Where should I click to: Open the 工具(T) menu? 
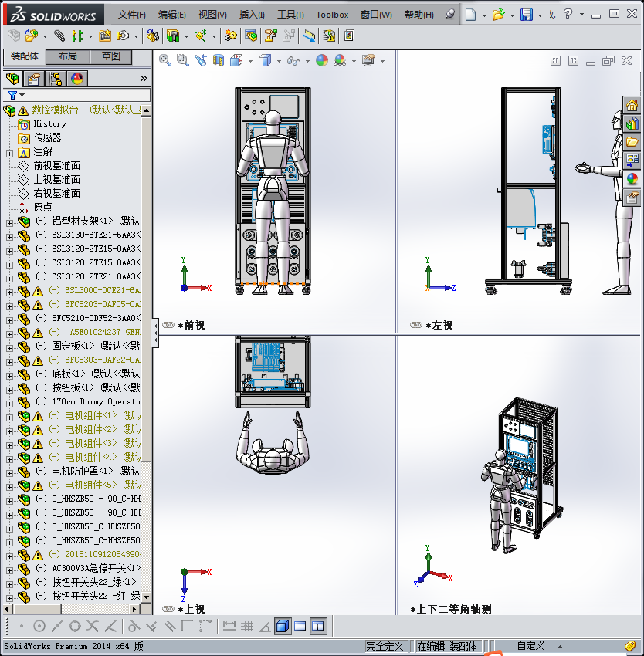290,15
